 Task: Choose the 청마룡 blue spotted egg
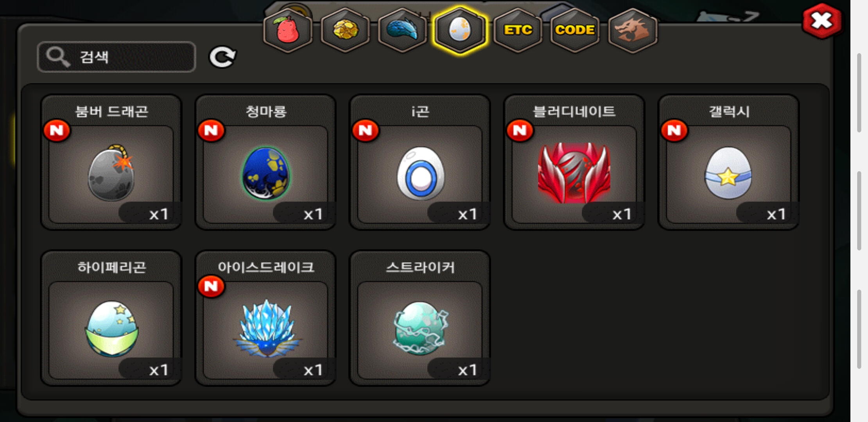coord(265,163)
